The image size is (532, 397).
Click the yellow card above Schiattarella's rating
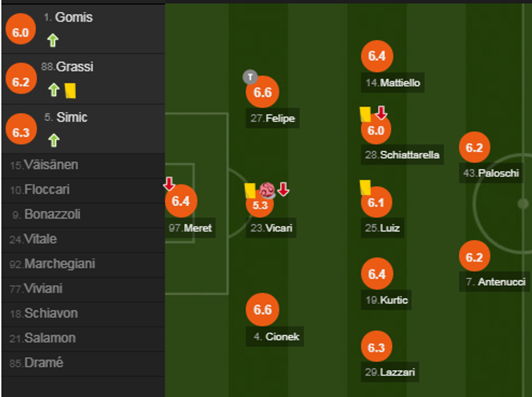(365, 114)
